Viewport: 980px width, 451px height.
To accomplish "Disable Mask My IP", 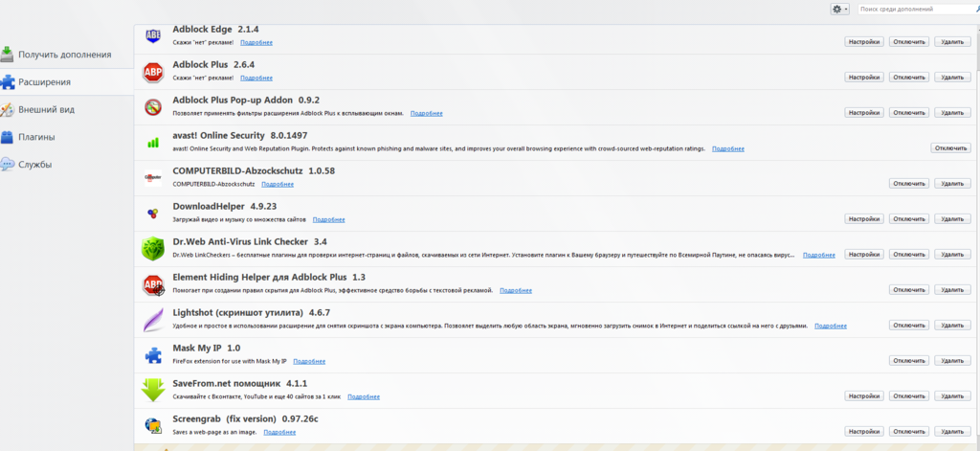I will [x=909, y=361].
